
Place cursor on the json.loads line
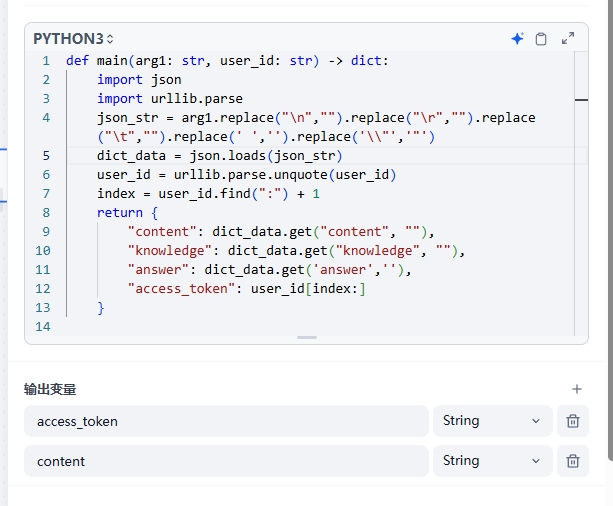point(220,156)
